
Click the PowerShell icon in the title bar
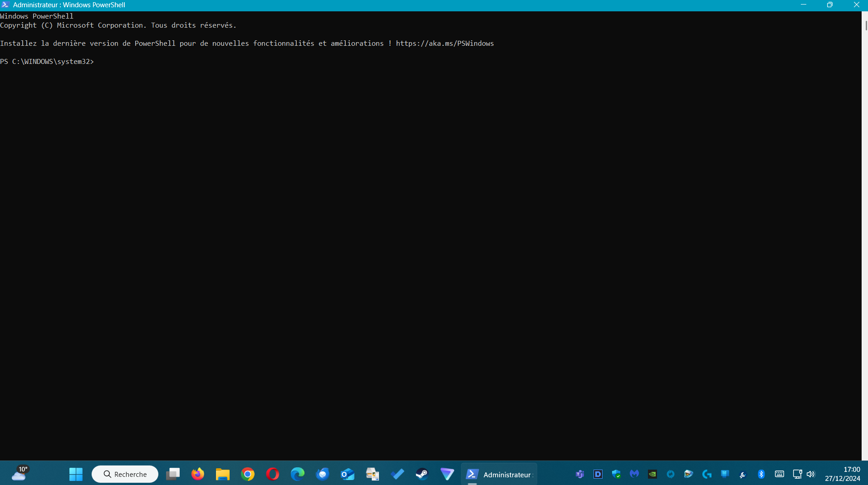5,5
